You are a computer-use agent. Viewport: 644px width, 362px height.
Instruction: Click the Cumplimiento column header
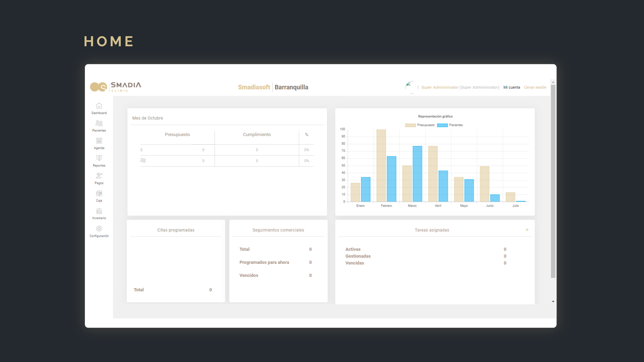257,135
